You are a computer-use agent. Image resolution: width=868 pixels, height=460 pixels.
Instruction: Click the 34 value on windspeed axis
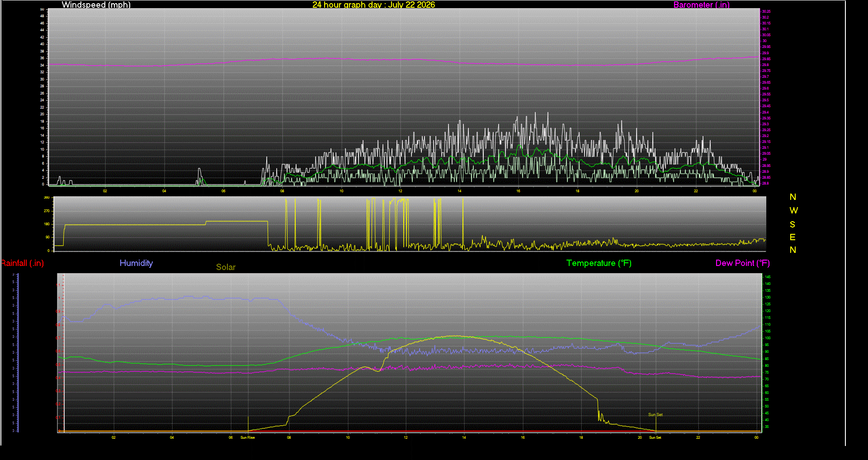[x=42, y=65]
